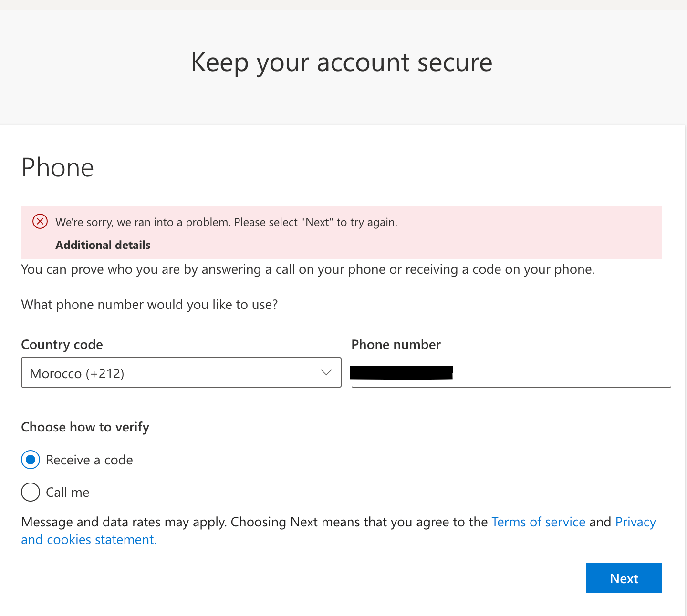Click the Keep your account secure heading

tap(342, 62)
